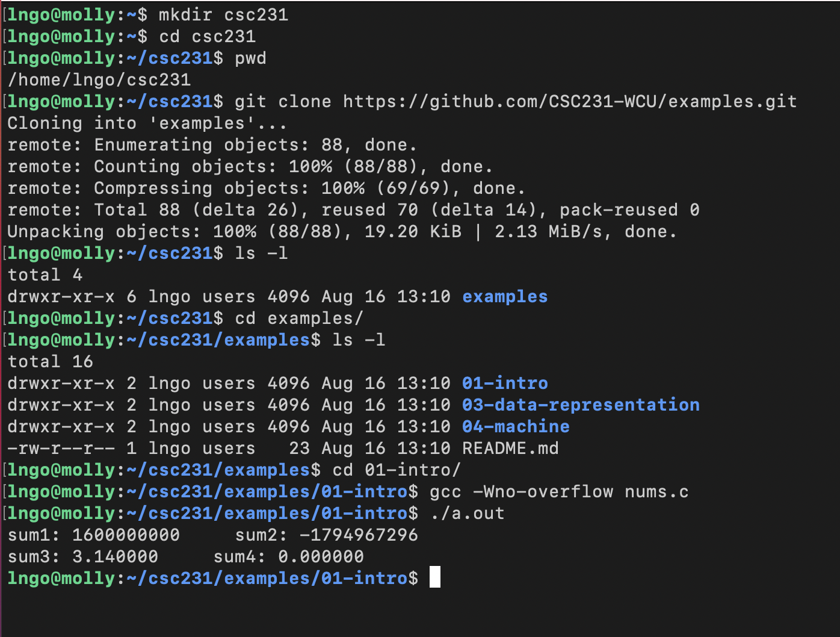Click the './a.out' command text
Image resolution: width=840 pixels, height=637 pixels.
[x=467, y=513]
